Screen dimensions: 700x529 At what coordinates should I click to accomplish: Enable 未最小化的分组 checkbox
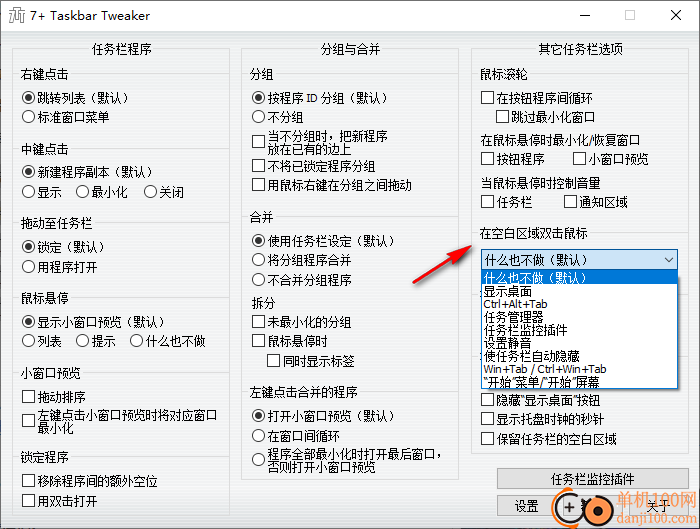pos(258,322)
